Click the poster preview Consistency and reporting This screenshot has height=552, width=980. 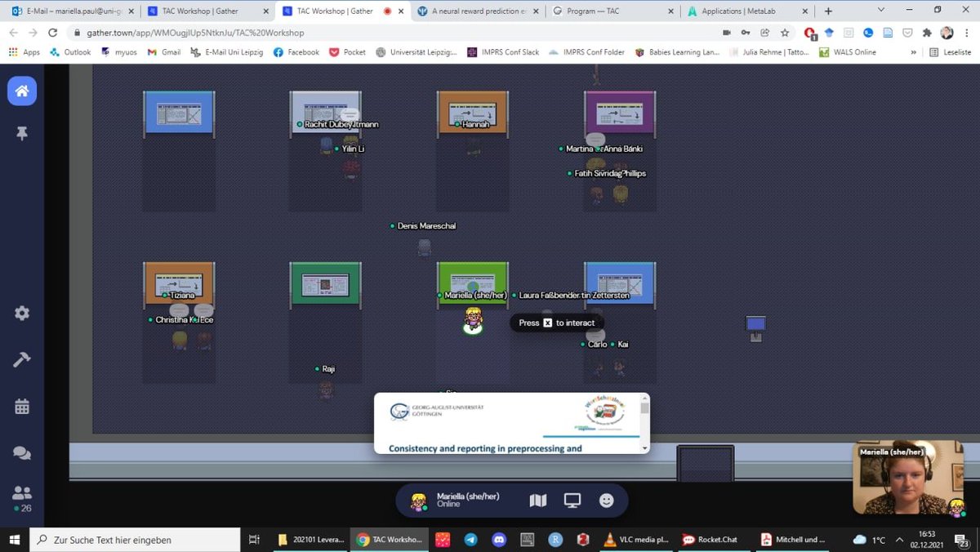click(511, 423)
